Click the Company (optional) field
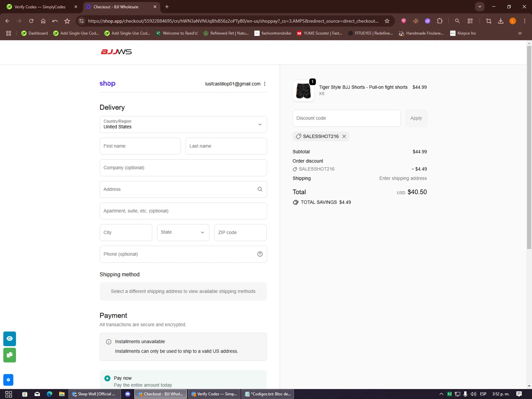 coord(183,168)
